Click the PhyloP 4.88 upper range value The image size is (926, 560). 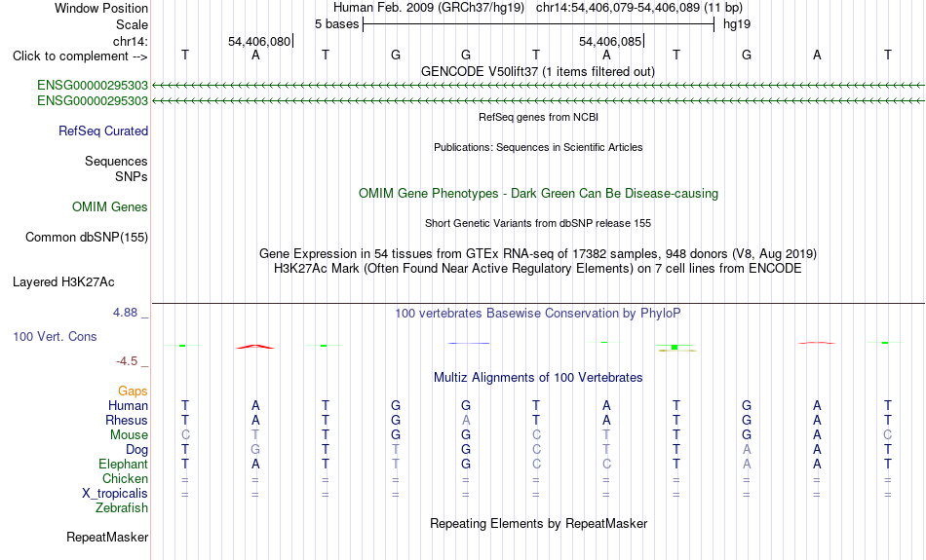[x=125, y=313]
